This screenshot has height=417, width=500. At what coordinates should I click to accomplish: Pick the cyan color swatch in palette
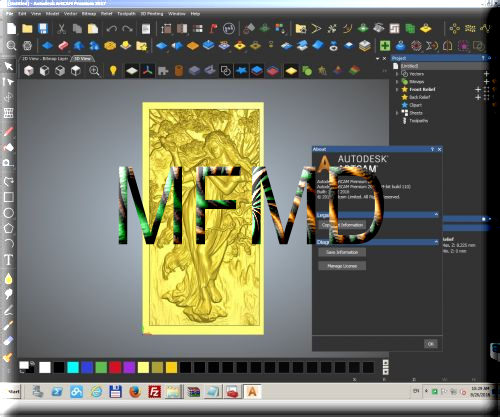73,368
